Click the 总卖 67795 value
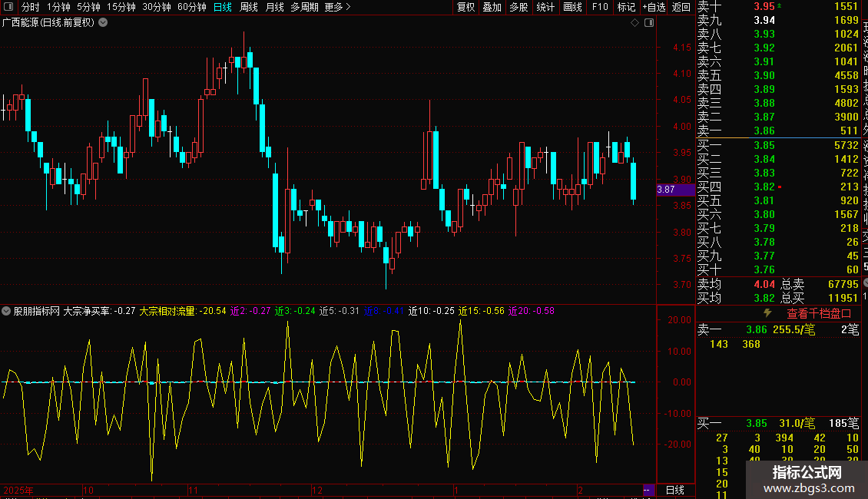This screenshot has height=499, width=868. coord(843,284)
